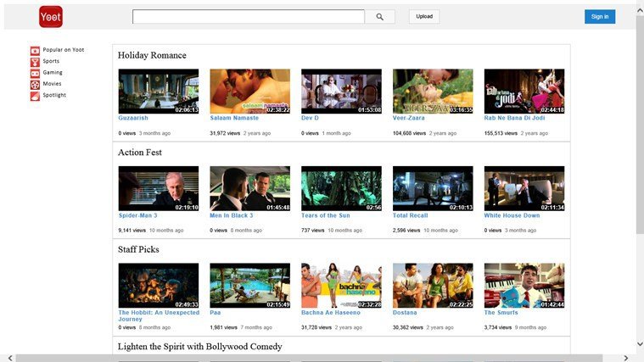Click the Salaam Namaste title link

click(234, 118)
